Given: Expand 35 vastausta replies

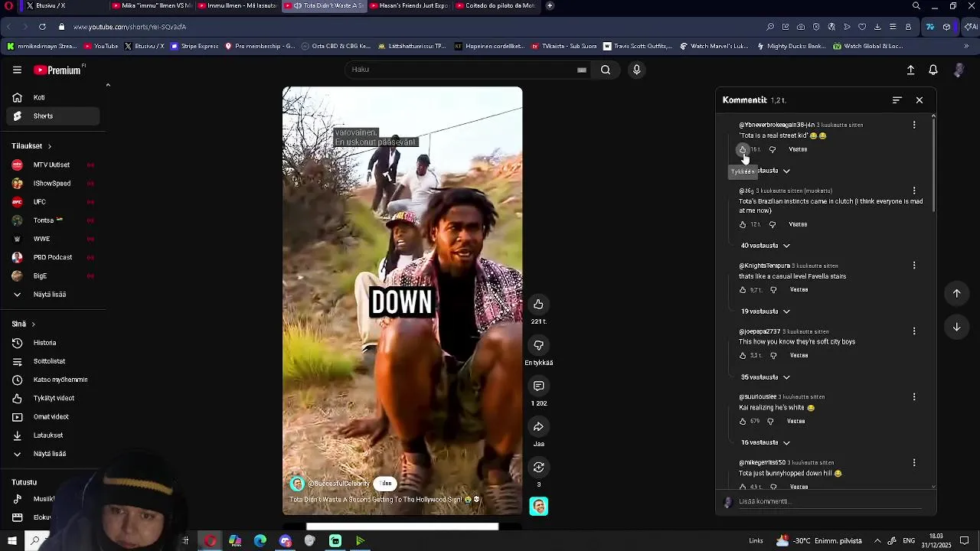Looking at the screenshot, I should pos(765,377).
